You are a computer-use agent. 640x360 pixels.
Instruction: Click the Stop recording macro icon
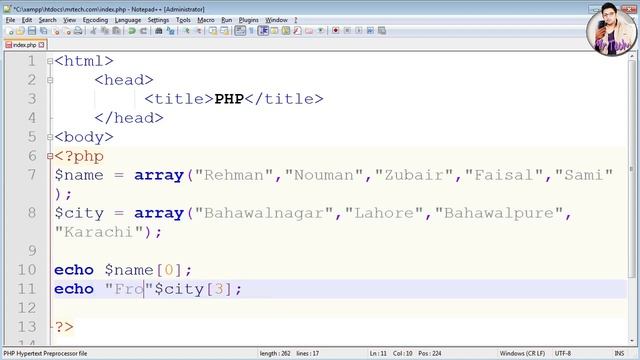click(x=347, y=31)
